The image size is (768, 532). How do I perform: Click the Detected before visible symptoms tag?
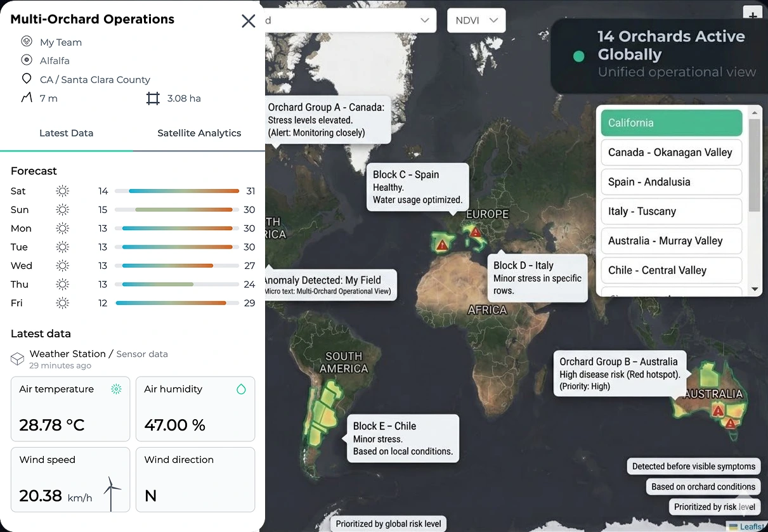click(x=693, y=467)
